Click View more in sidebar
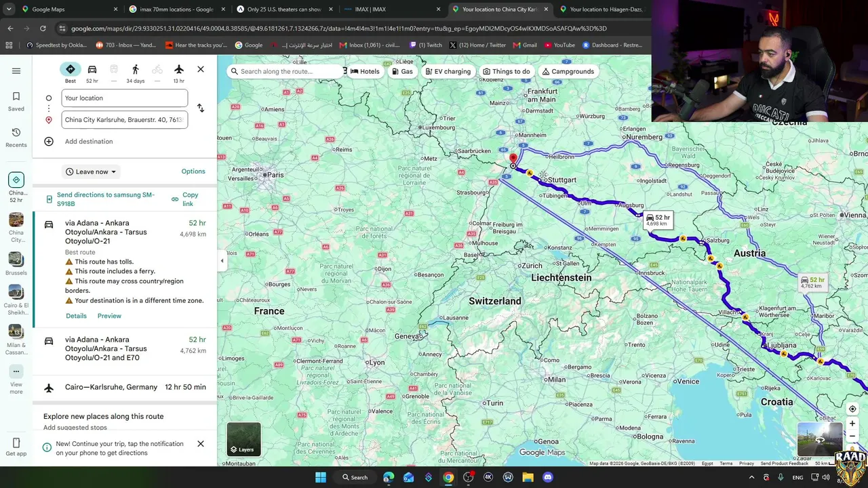The width and height of the screenshot is (868, 488). [16, 380]
